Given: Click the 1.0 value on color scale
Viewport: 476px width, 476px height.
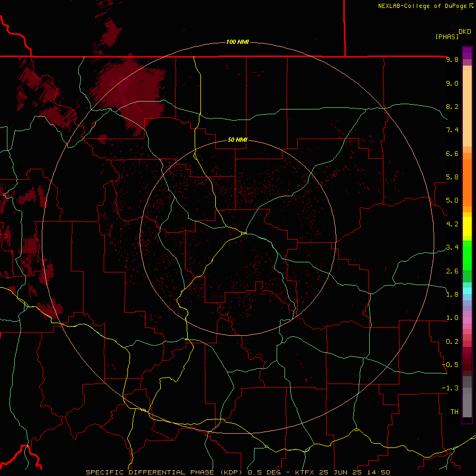Looking at the screenshot, I should click(452, 318).
